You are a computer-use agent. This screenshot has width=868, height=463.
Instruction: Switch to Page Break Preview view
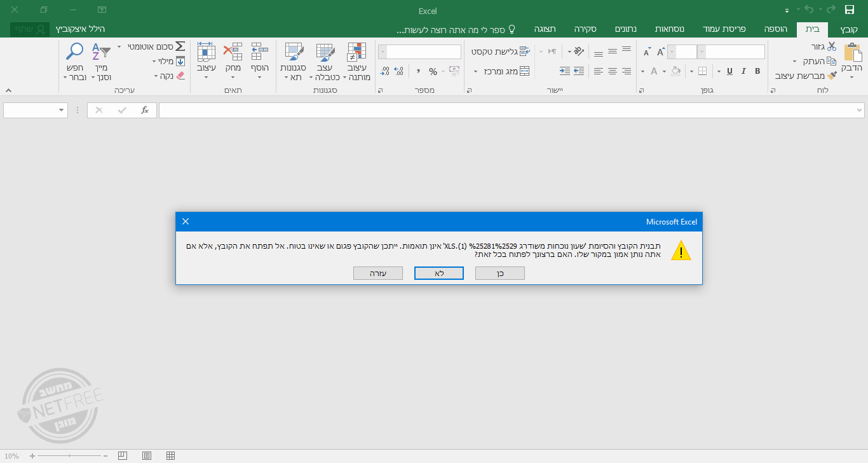pyautogui.click(x=123, y=455)
